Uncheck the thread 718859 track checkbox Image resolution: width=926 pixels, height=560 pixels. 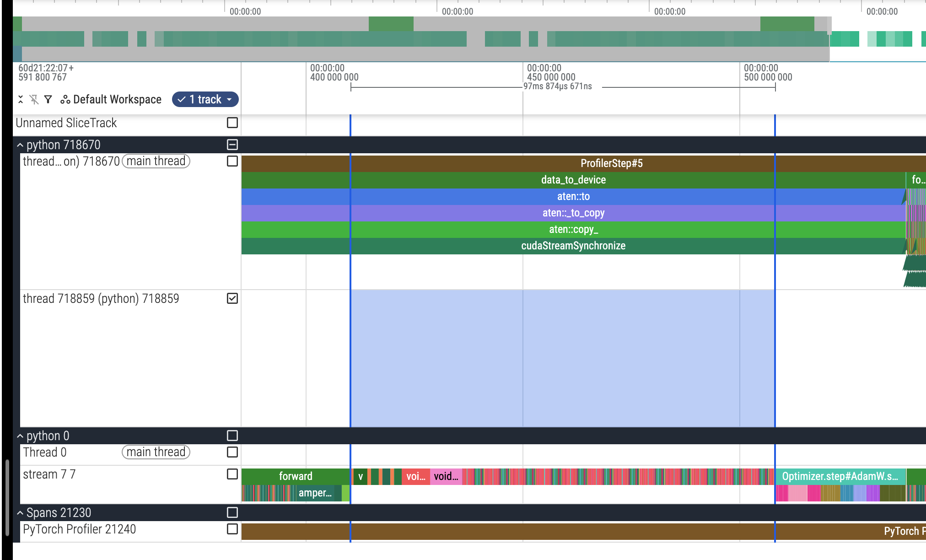pos(232,298)
